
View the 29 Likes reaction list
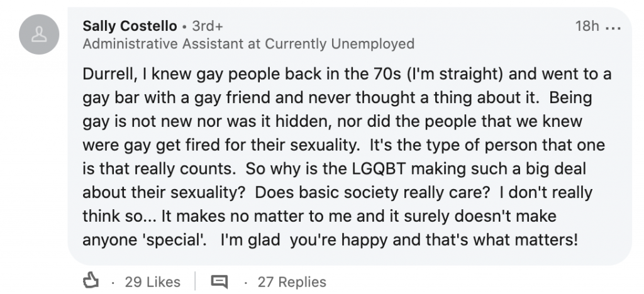pyautogui.click(x=152, y=282)
